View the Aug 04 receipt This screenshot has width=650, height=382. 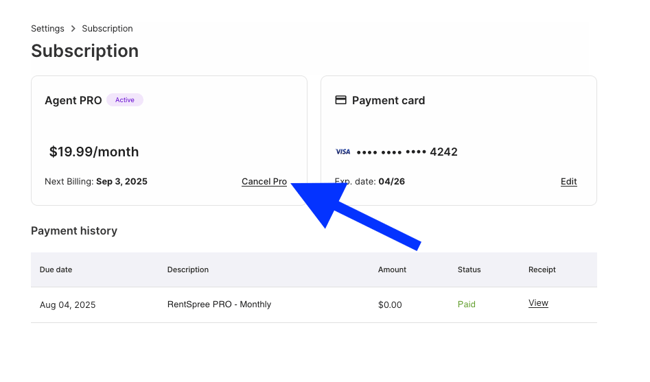[538, 303]
